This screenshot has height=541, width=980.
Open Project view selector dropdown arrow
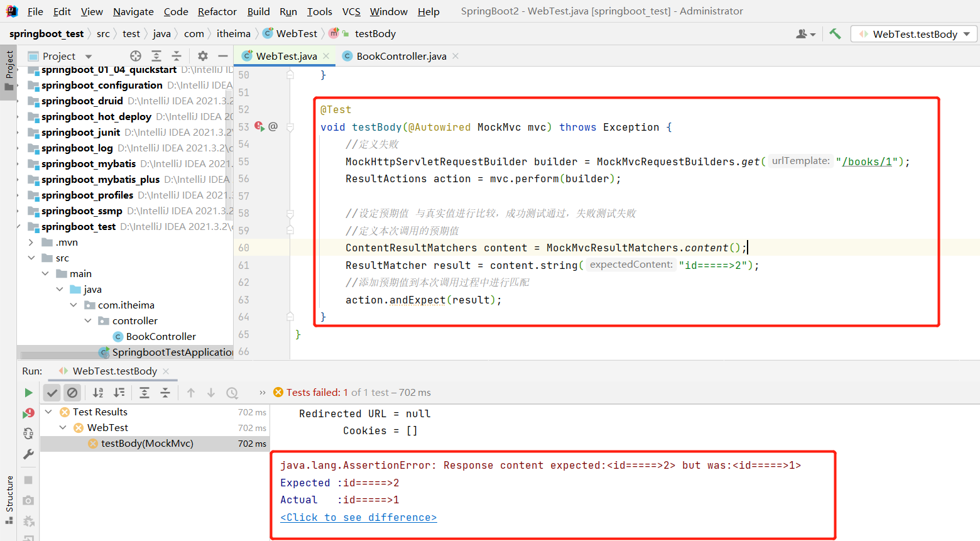[89, 57]
